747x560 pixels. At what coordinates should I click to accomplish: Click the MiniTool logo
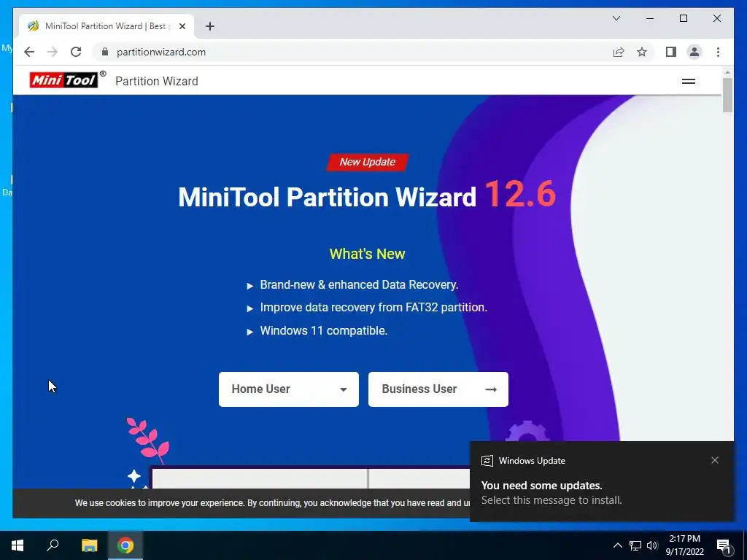coord(64,80)
